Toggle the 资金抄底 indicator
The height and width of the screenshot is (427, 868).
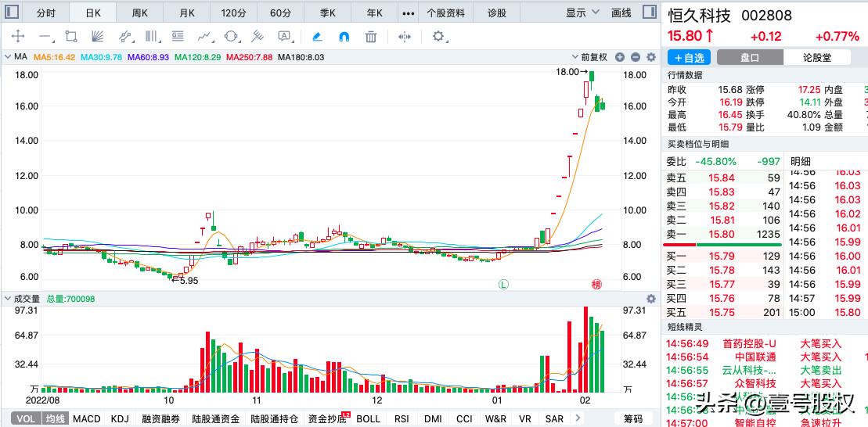[x=327, y=418]
